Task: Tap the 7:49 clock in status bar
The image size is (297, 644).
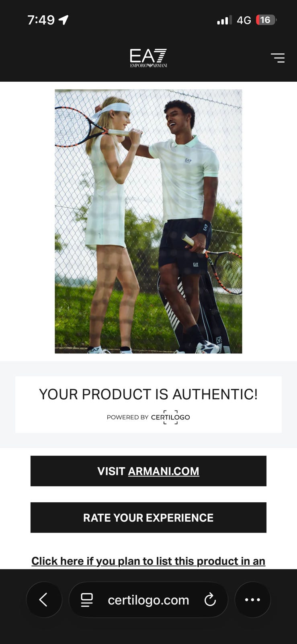Action: tap(41, 20)
